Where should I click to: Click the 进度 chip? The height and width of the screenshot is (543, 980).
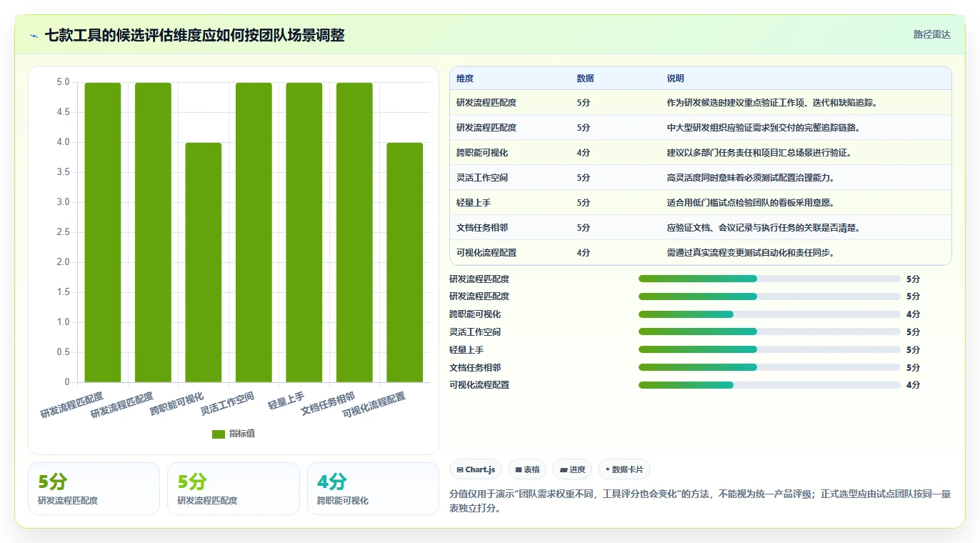(x=572, y=469)
